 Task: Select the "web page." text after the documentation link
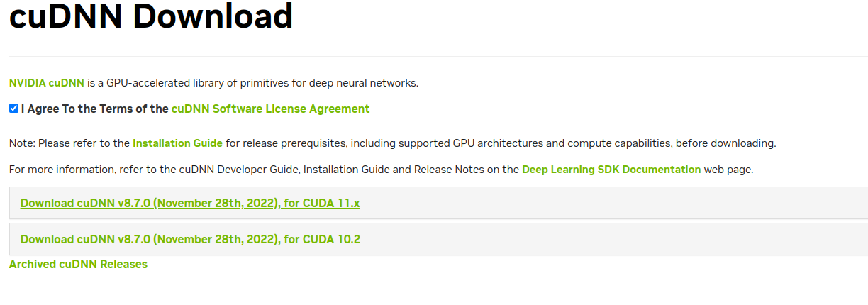click(x=728, y=170)
